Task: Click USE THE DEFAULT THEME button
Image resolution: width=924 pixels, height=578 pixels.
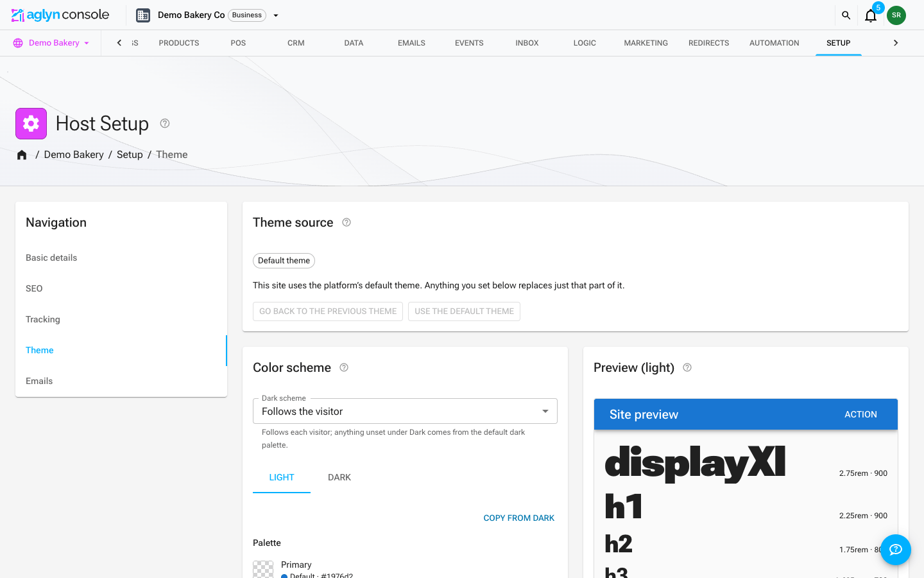Action: 464,311
